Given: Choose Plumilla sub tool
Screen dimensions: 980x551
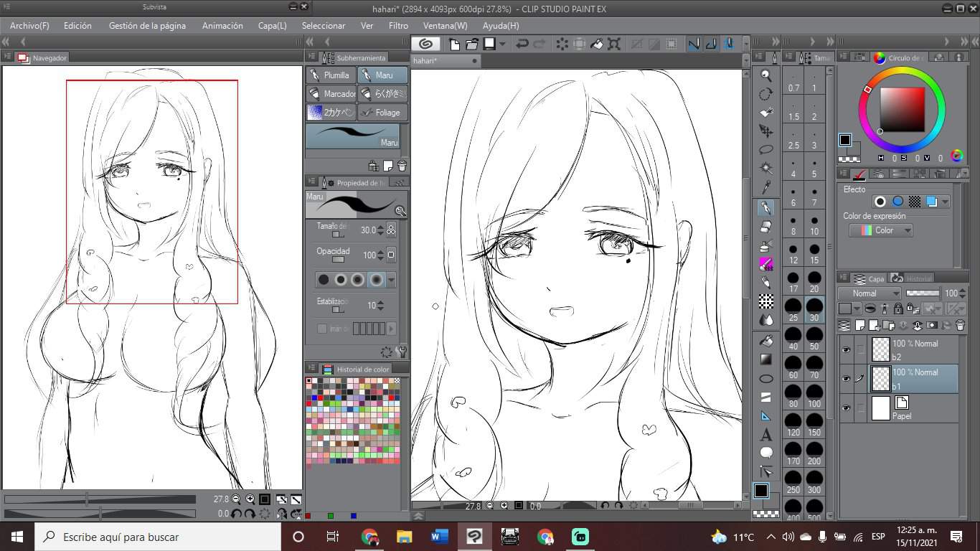Looking at the screenshot, I should click(x=331, y=75).
